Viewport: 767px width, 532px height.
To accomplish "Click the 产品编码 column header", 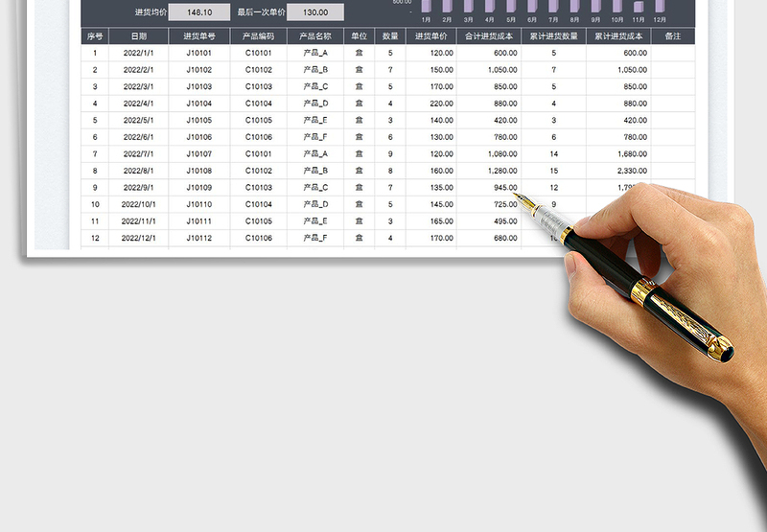I will [x=258, y=36].
